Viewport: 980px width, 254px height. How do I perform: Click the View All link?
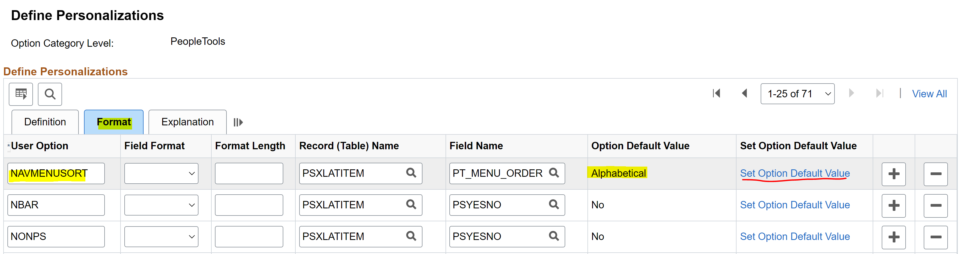click(x=929, y=94)
